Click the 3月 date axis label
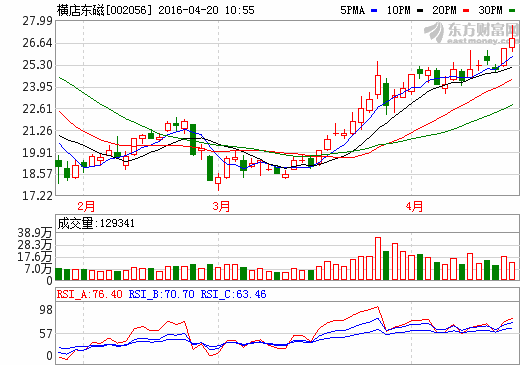 click(x=221, y=206)
